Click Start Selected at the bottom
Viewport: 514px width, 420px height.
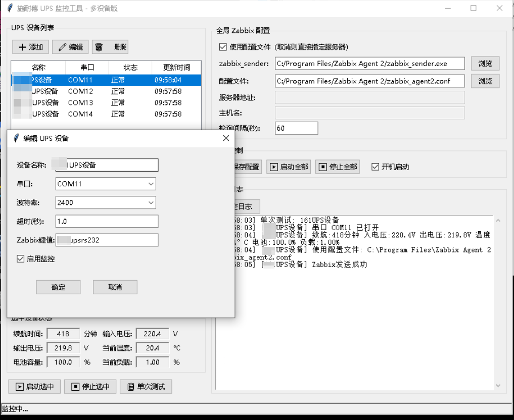pyautogui.click(x=34, y=387)
